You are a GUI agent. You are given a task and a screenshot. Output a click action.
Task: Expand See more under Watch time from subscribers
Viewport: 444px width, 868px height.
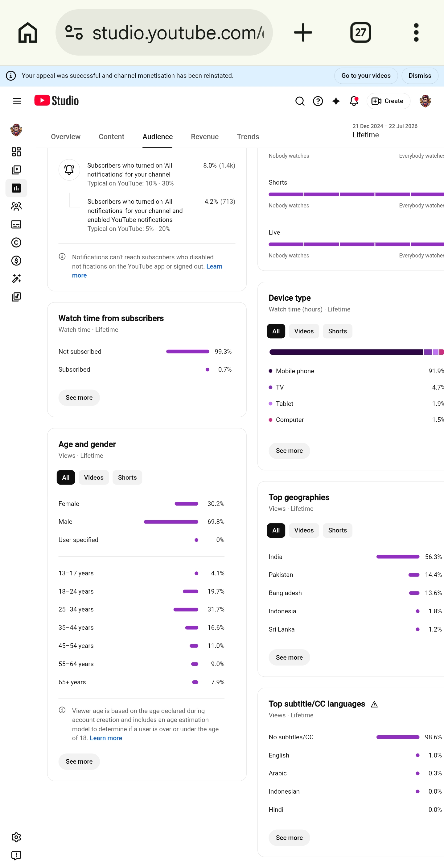(x=79, y=398)
